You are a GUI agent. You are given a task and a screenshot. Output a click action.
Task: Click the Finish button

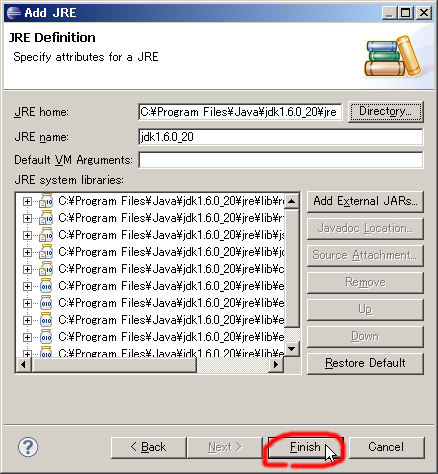(305, 447)
